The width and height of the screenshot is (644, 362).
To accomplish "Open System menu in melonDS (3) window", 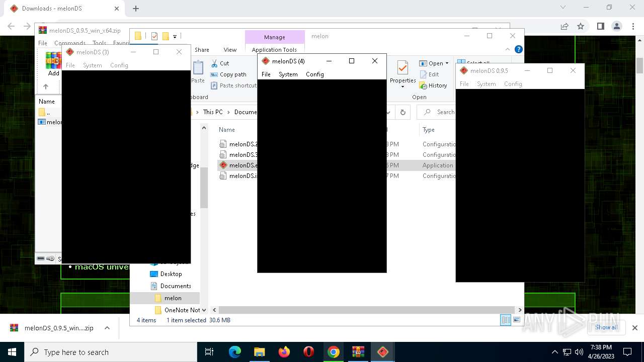I will pyautogui.click(x=93, y=65).
